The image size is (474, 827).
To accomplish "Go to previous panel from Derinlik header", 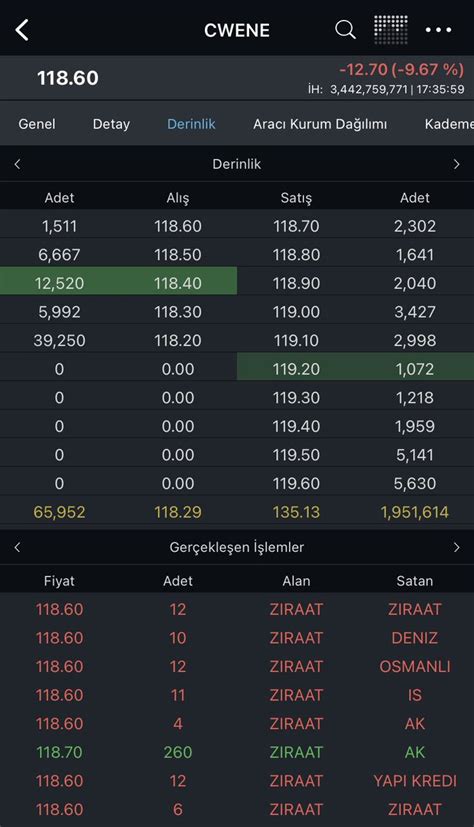I will pyautogui.click(x=17, y=164).
